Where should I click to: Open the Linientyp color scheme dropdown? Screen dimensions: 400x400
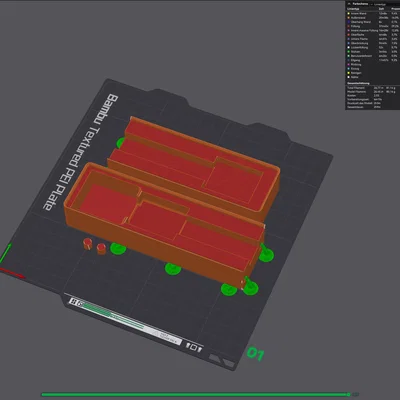(380, 4)
